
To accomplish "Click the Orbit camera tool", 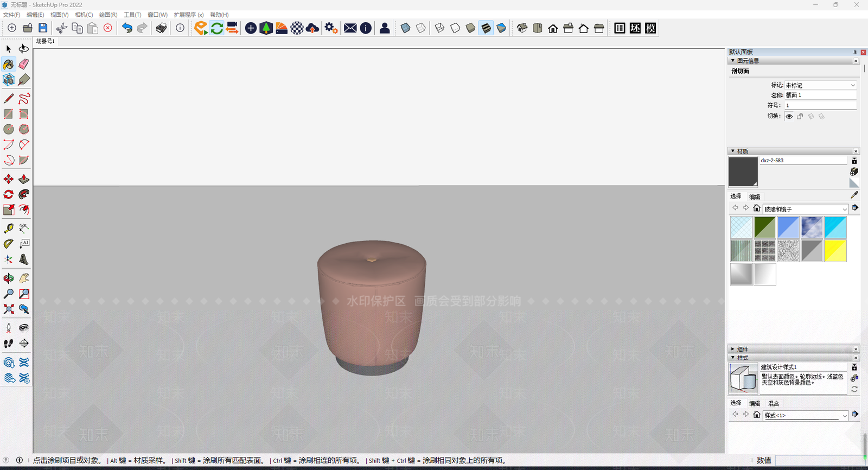I will (9, 278).
